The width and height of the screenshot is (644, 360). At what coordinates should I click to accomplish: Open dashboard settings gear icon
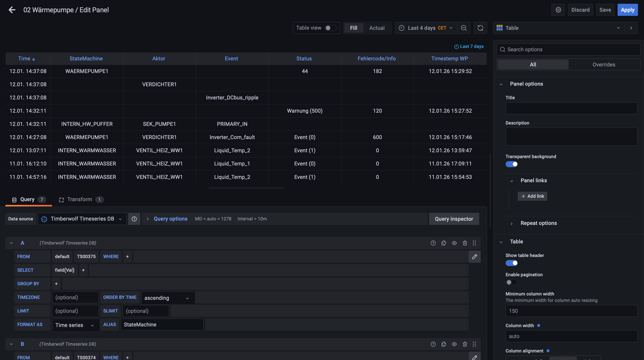(558, 10)
